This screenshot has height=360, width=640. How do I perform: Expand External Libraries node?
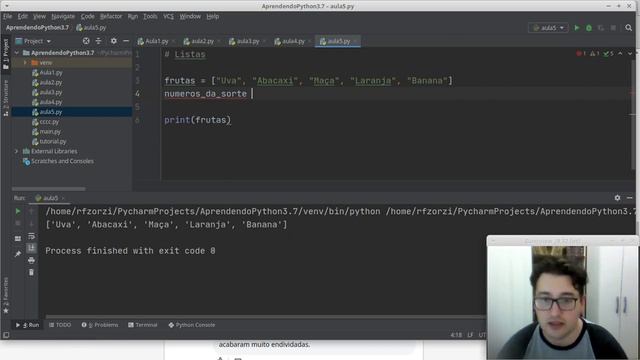click(x=17, y=151)
